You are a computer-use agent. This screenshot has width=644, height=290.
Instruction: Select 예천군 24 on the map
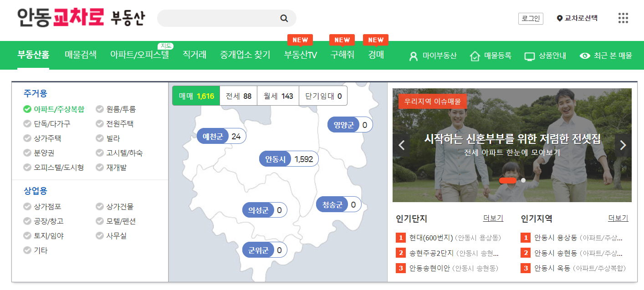(221, 136)
